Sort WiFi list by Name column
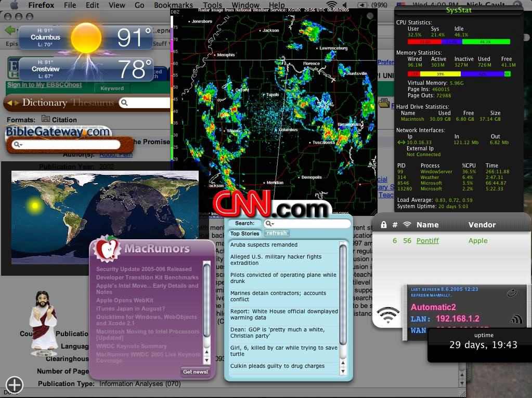 coord(427,225)
